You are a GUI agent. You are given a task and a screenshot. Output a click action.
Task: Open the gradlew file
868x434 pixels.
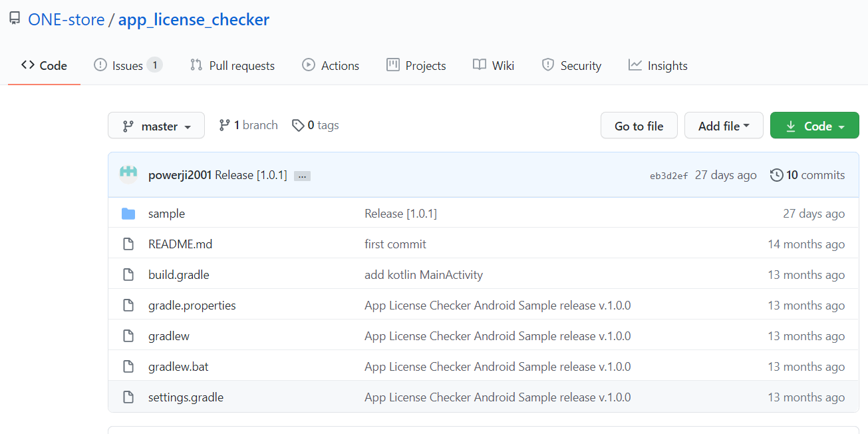169,336
